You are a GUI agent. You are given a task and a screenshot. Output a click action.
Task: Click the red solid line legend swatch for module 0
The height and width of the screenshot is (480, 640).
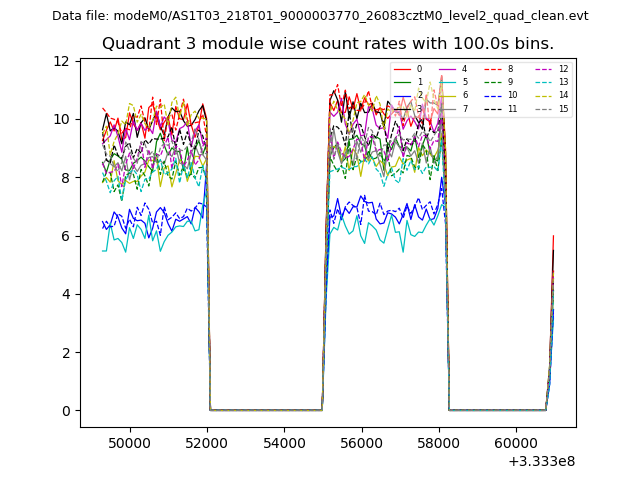tap(402, 69)
